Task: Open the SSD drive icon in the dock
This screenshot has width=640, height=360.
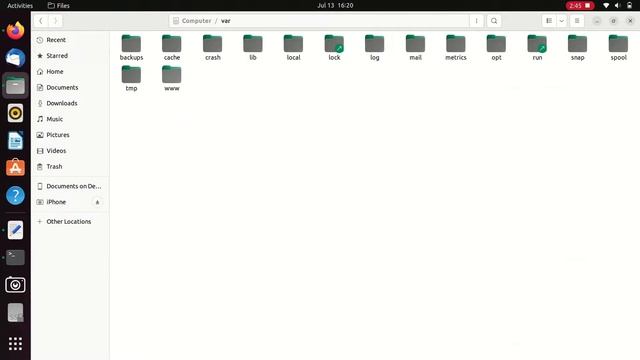Action: tap(16, 313)
